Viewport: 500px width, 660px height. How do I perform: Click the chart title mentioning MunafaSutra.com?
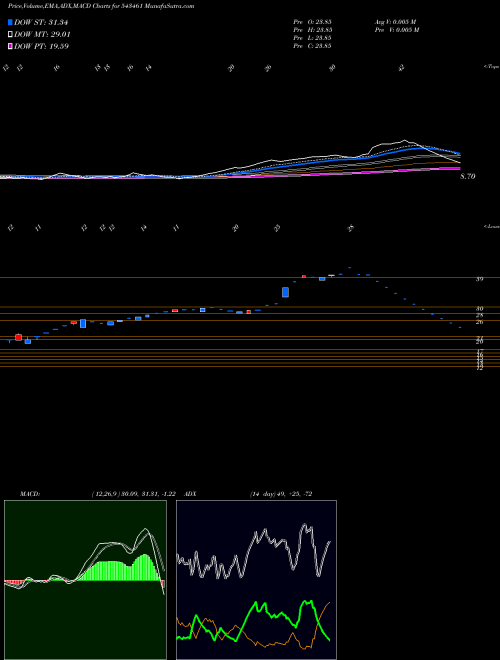(101, 7)
